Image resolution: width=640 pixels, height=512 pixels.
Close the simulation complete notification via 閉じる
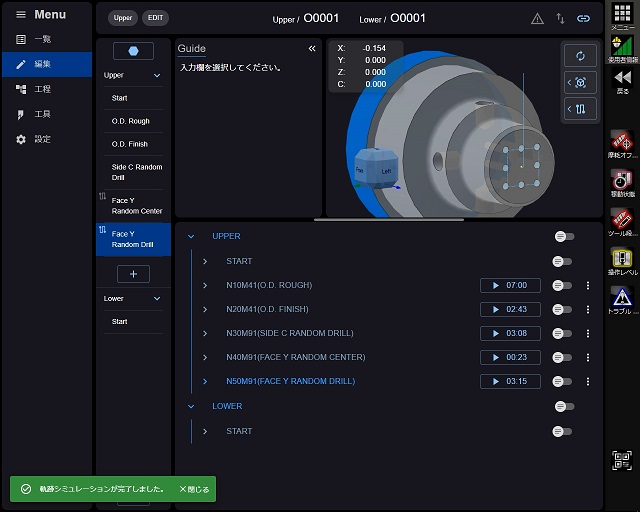coord(194,489)
